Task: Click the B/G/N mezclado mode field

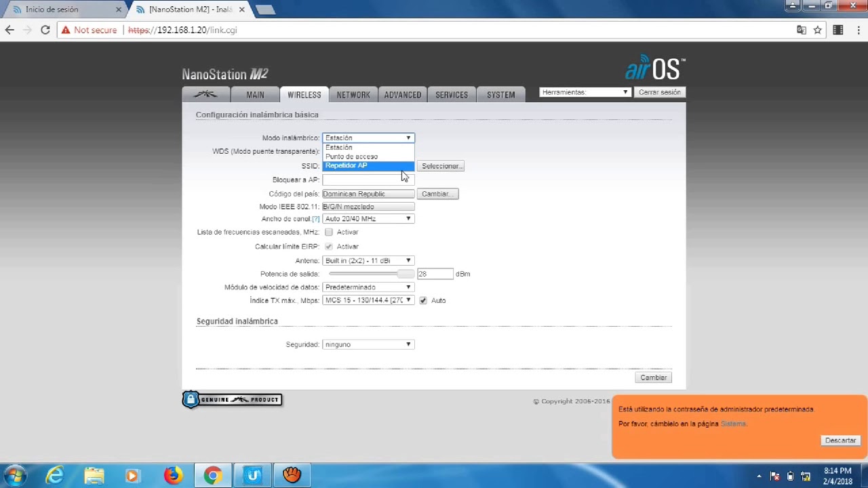Action: pyautogui.click(x=368, y=207)
